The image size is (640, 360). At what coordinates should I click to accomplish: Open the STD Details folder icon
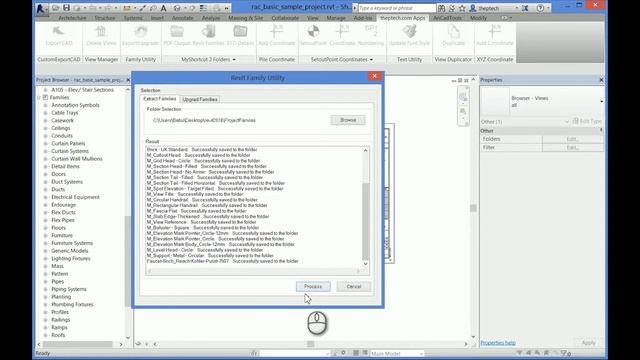(240, 36)
